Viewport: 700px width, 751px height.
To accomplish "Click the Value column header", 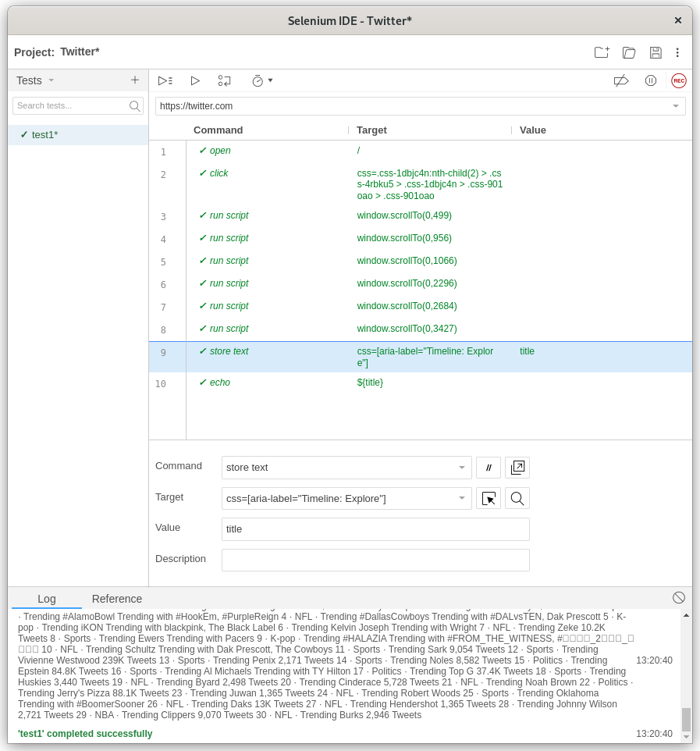I will (x=532, y=130).
